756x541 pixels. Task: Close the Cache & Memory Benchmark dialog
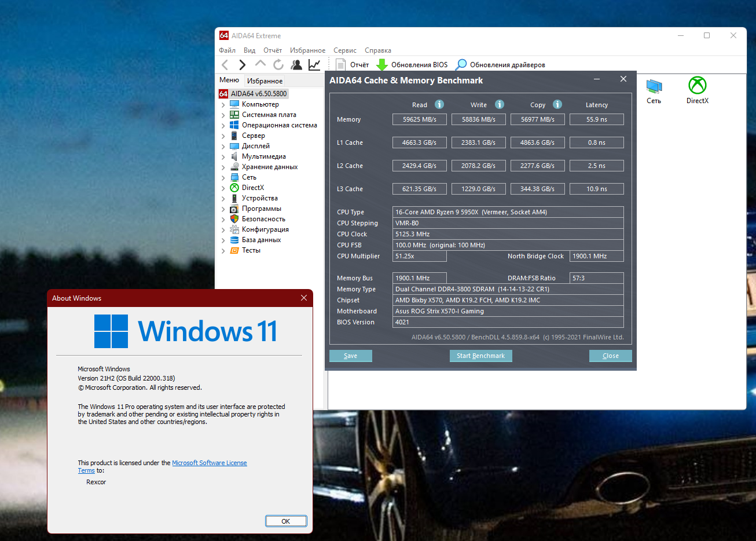(623, 79)
